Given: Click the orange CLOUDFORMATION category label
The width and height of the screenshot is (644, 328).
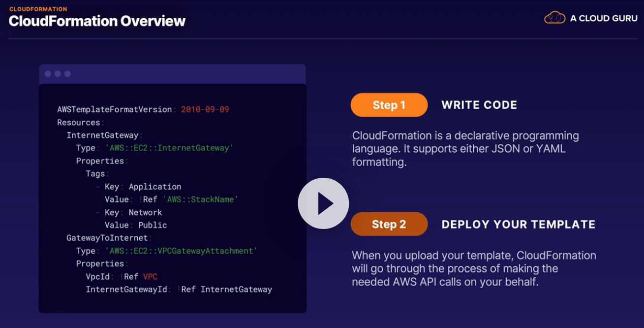Looking at the screenshot, I should pyautogui.click(x=38, y=9).
